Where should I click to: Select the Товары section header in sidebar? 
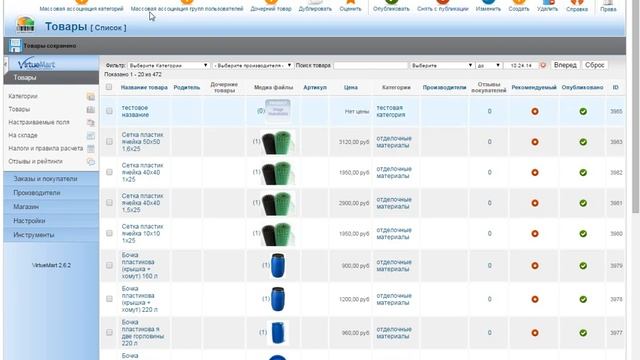[x=51, y=78]
